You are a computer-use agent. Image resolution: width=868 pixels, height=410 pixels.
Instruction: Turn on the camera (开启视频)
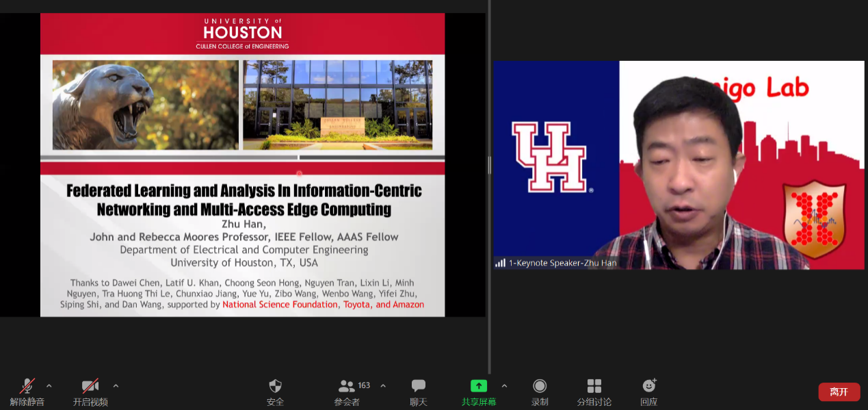tap(90, 386)
